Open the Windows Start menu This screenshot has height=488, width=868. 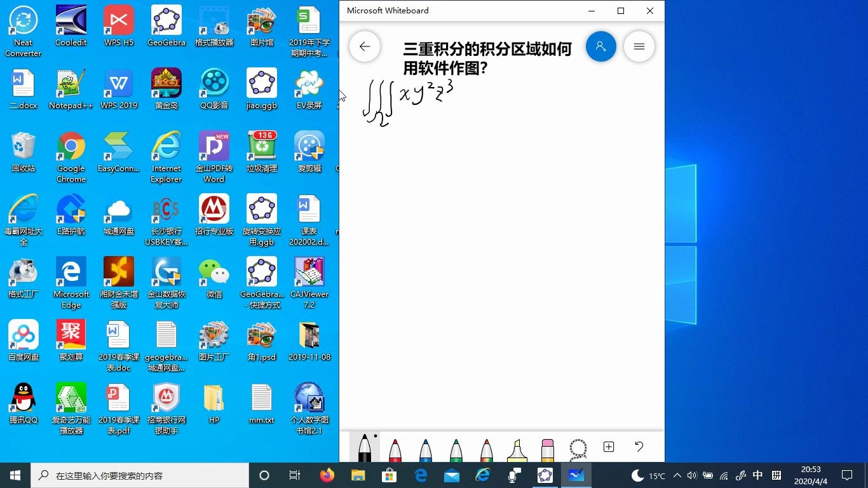coord(14,475)
